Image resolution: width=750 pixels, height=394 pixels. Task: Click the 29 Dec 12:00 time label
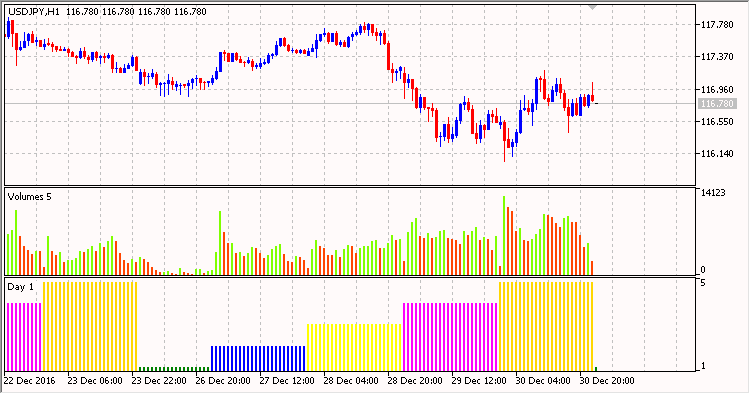479,381
